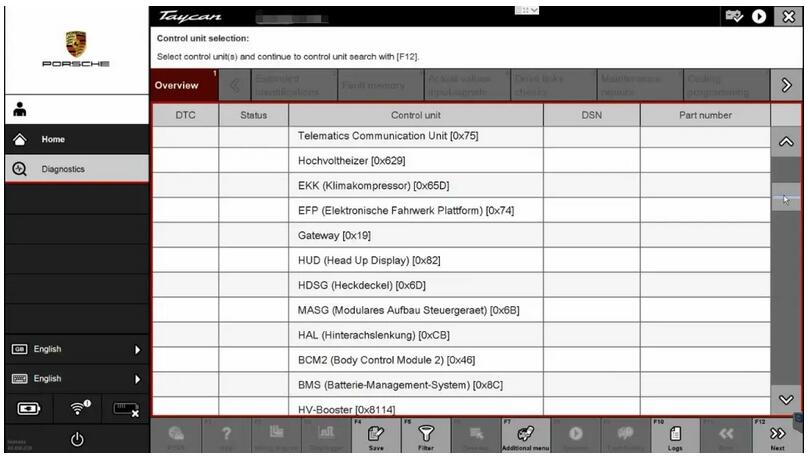Switch to the Extended identifications tab

[x=294, y=85]
